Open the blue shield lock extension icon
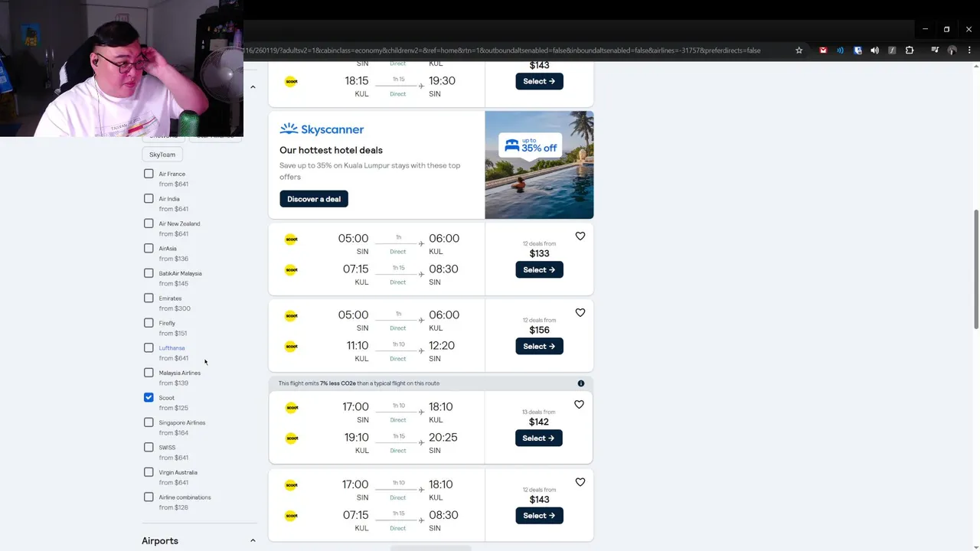The width and height of the screenshot is (980, 551). point(857,51)
